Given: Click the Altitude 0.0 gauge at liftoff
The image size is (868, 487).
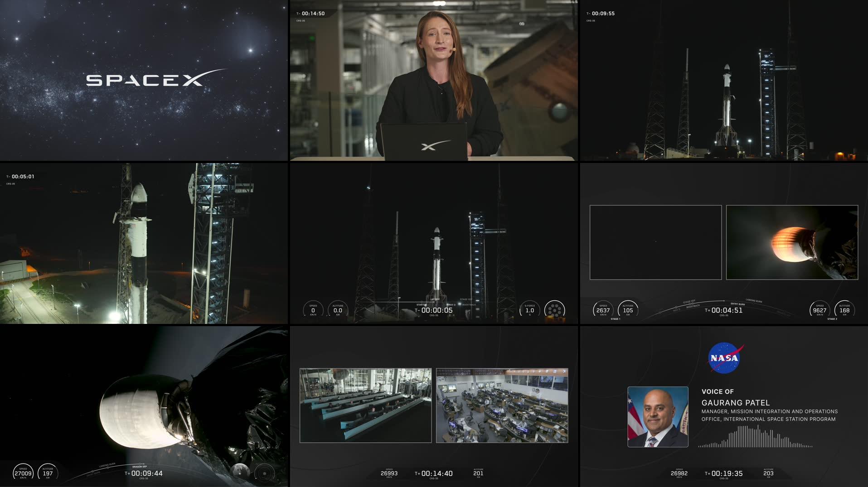Looking at the screenshot, I should click(x=338, y=310).
